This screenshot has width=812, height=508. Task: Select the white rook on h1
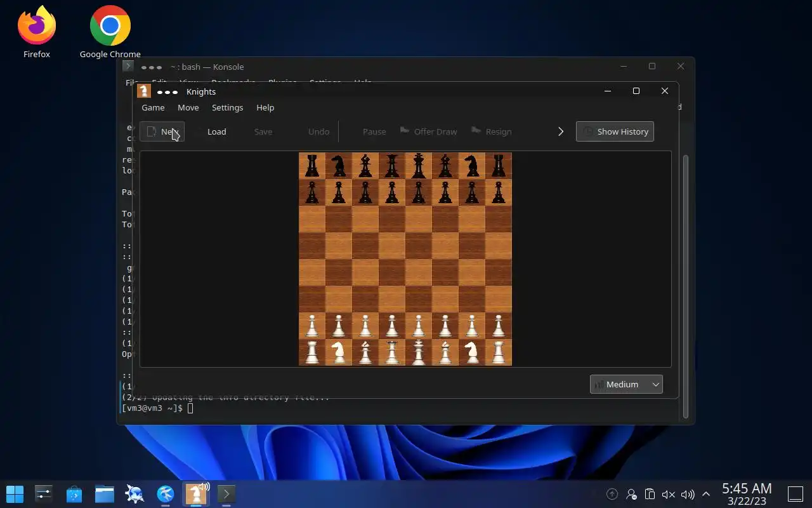point(499,352)
